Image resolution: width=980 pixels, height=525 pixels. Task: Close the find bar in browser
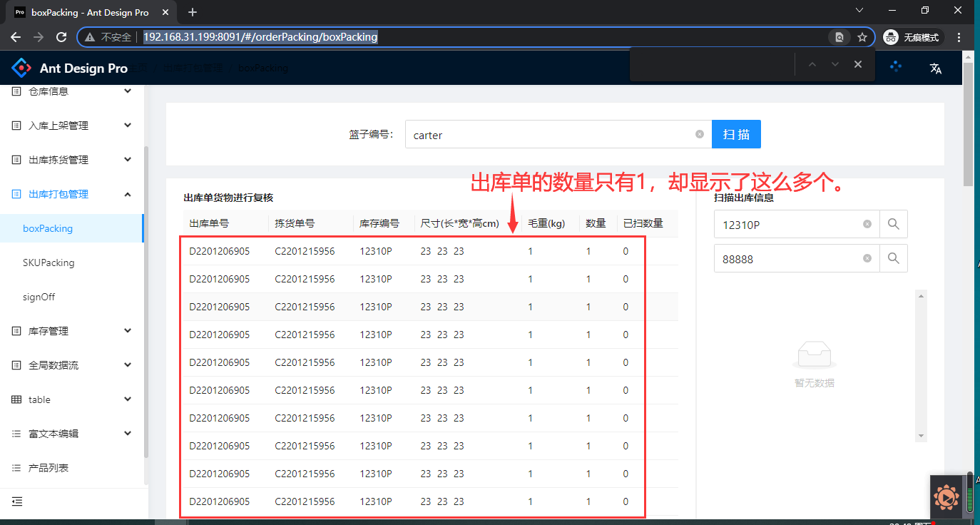click(858, 64)
